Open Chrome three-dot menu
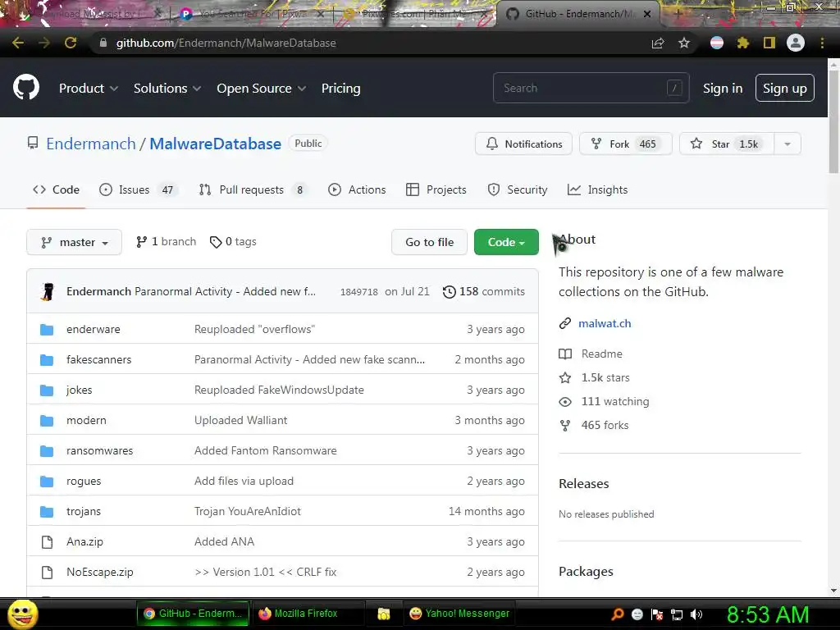 click(822, 43)
